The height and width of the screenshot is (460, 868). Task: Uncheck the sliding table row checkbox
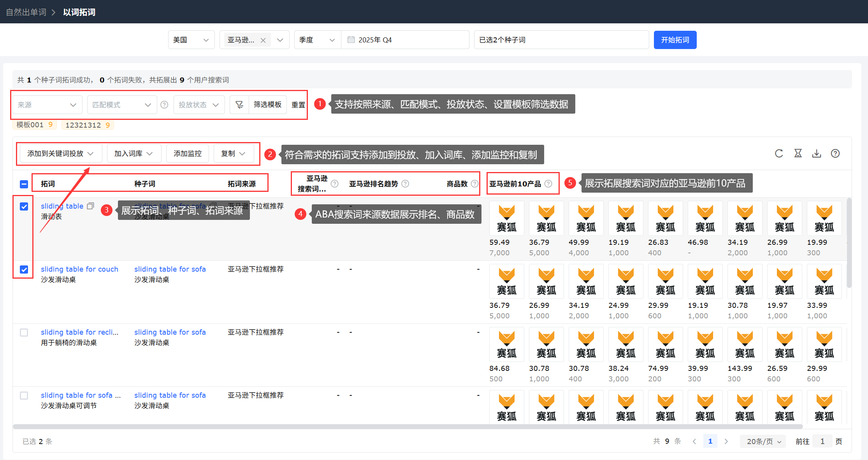(x=24, y=206)
